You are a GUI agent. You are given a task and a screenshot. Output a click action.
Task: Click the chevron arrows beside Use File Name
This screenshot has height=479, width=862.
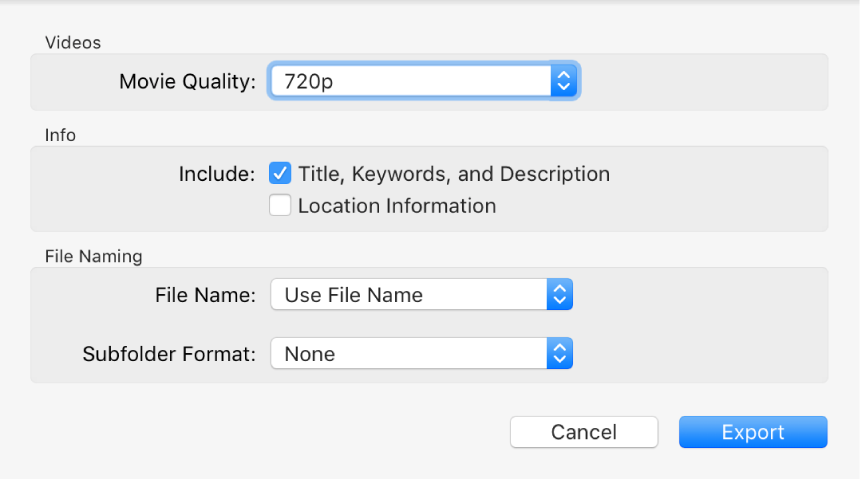[x=560, y=295]
